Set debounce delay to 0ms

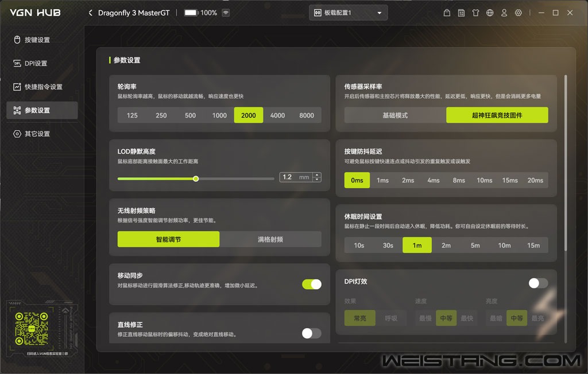357,180
